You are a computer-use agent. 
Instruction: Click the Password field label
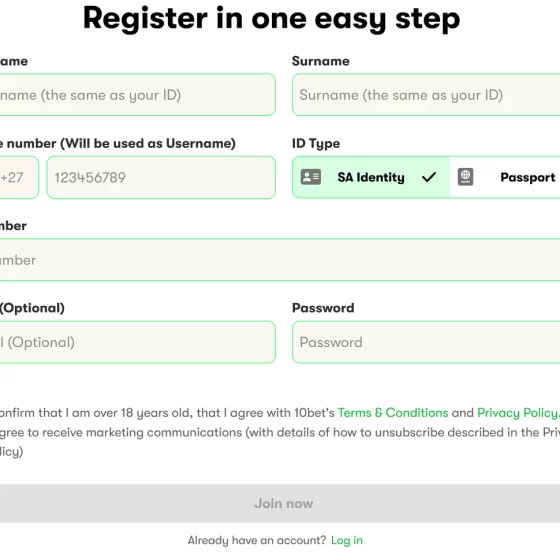pos(323,308)
